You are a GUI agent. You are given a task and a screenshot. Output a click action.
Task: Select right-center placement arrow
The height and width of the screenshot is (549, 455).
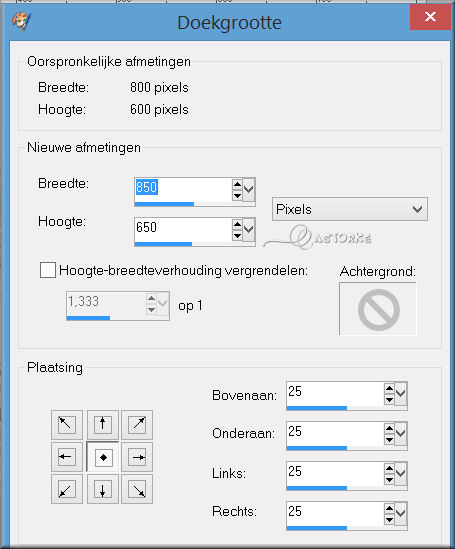tap(137, 457)
